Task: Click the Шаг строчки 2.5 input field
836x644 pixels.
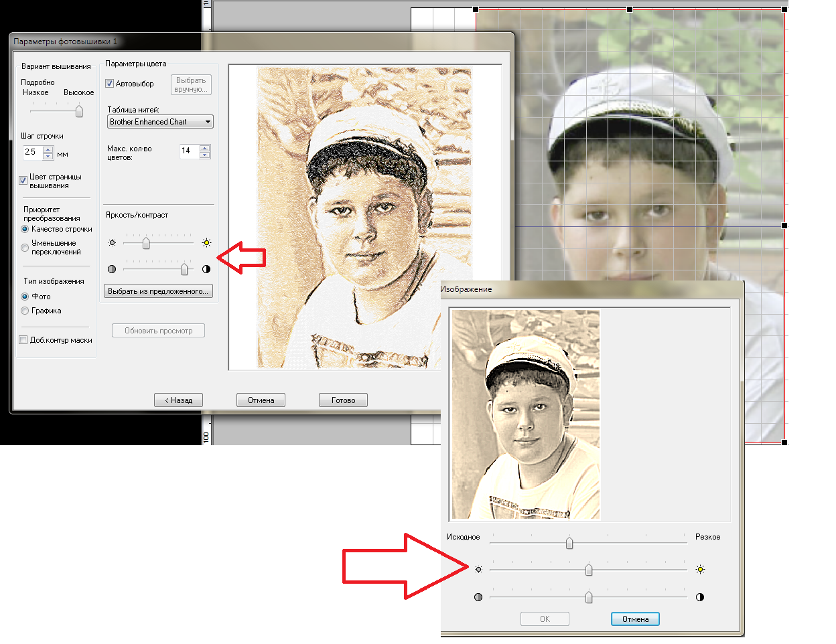Action: 33,153
